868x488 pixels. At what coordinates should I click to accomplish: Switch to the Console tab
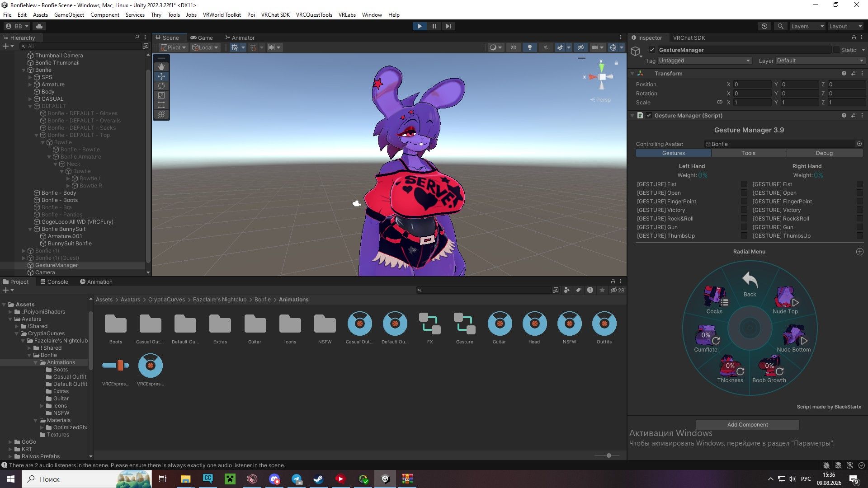pos(54,282)
